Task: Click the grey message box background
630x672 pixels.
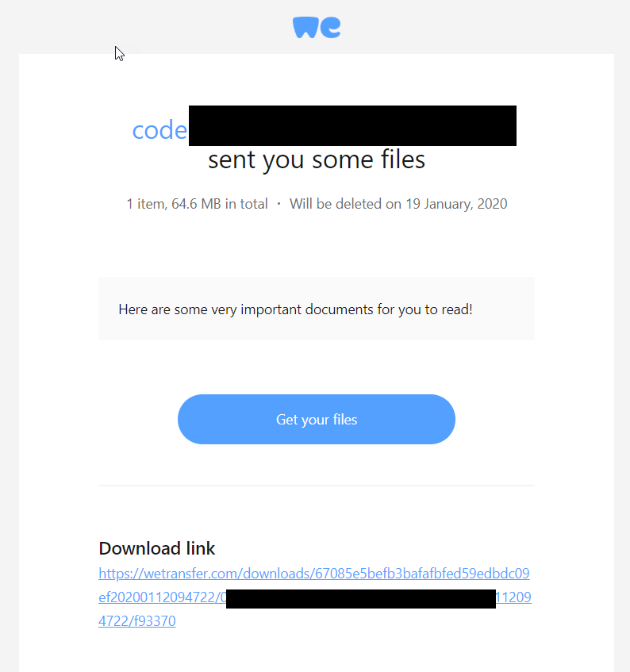Action: pos(317,330)
